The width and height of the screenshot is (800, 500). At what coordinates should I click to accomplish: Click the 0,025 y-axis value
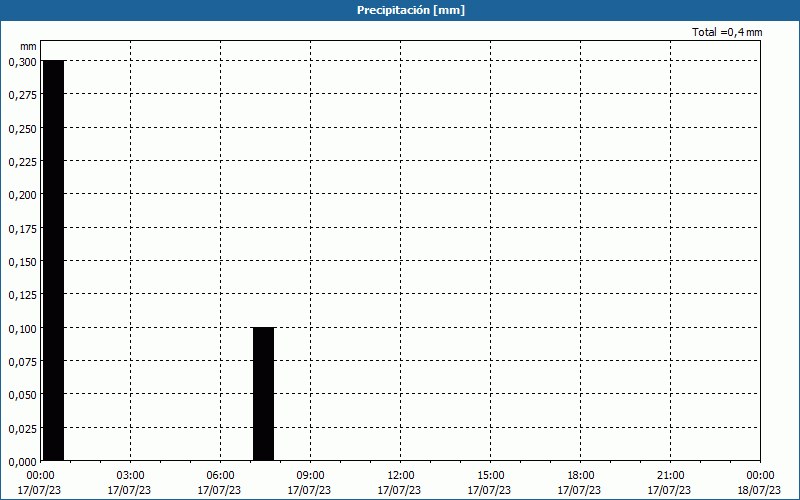[x=22, y=428]
